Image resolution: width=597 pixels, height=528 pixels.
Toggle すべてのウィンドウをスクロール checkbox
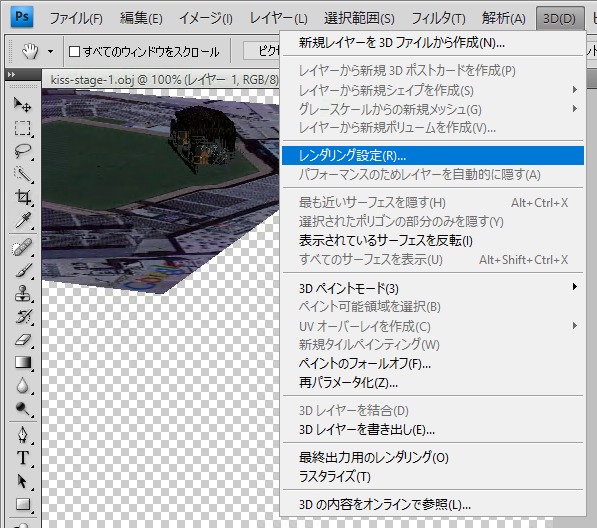pyautogui.click(x=74, y=51)
